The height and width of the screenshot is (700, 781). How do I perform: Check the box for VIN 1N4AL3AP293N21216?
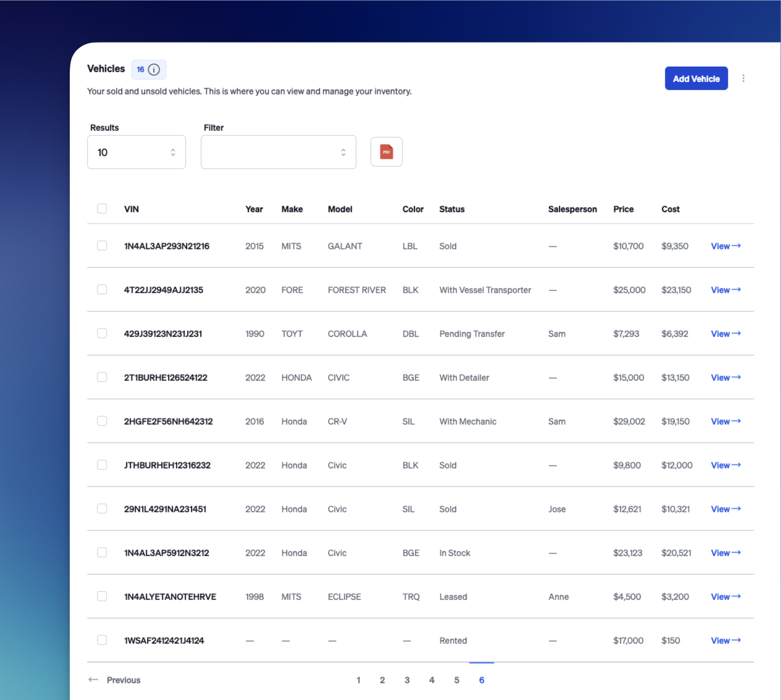(x=102, y=246)
